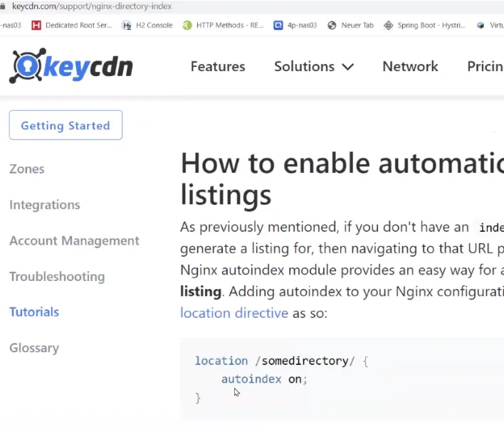
Task: Open the H2 Console bookmark icon
Action: [x=127, y=26]
